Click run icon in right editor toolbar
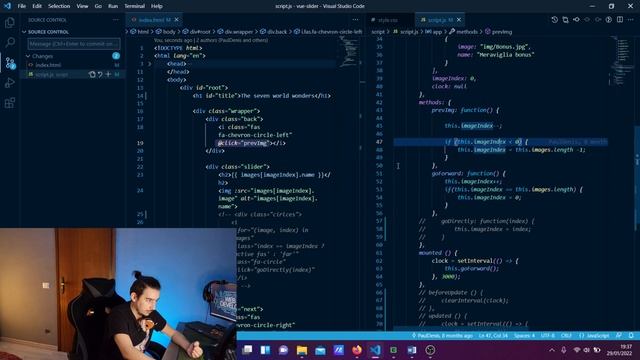 [609, 20]
